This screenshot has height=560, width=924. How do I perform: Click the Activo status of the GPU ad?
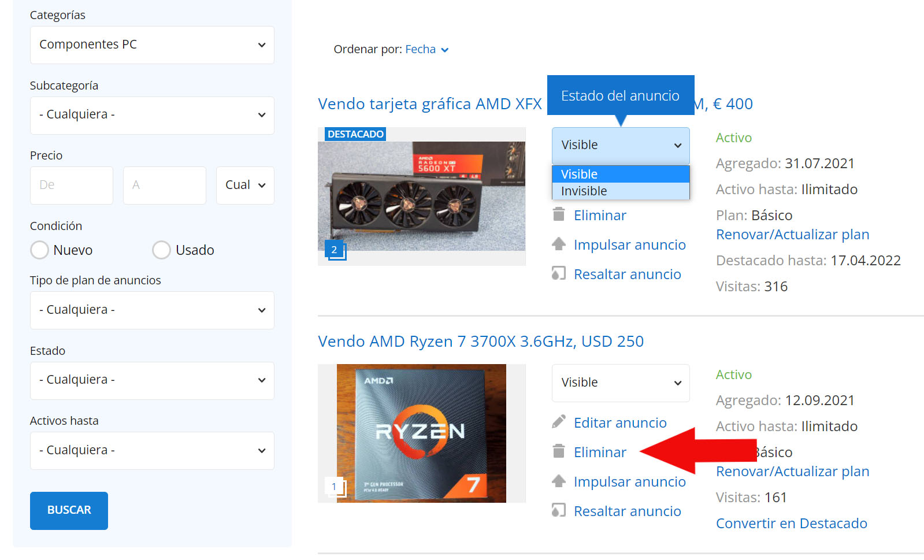coord(734,138)
